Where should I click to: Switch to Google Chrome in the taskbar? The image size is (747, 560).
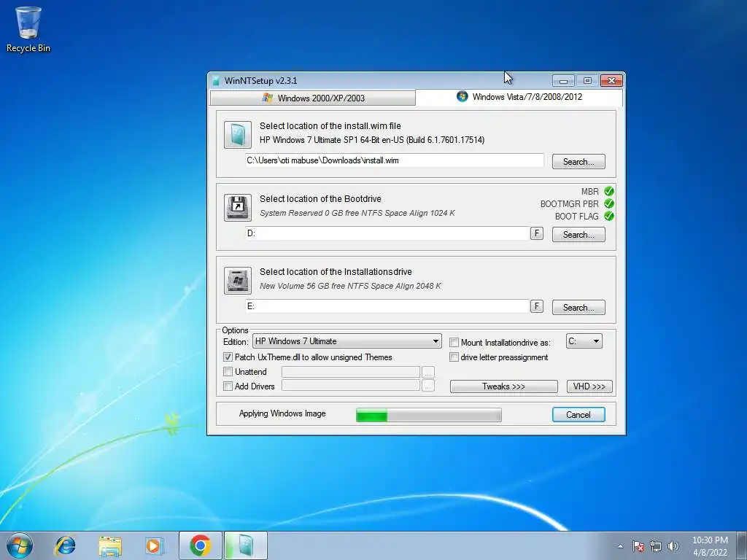pos(200,545)
